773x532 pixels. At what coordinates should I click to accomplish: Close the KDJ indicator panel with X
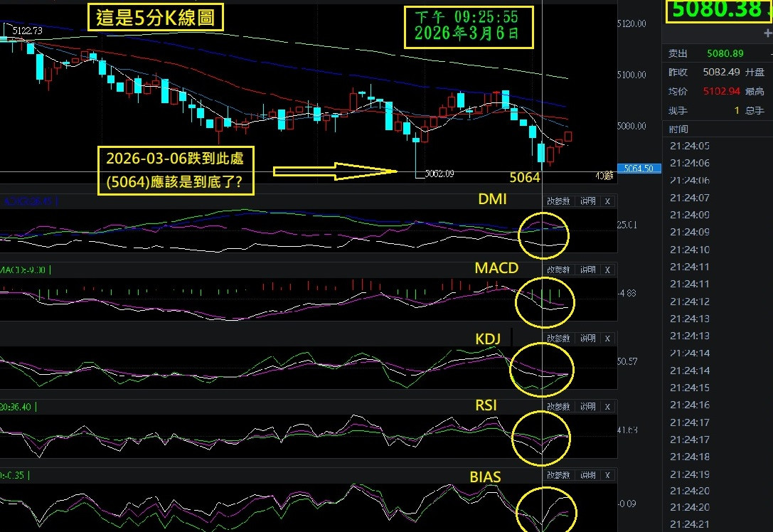coord(607,339)
